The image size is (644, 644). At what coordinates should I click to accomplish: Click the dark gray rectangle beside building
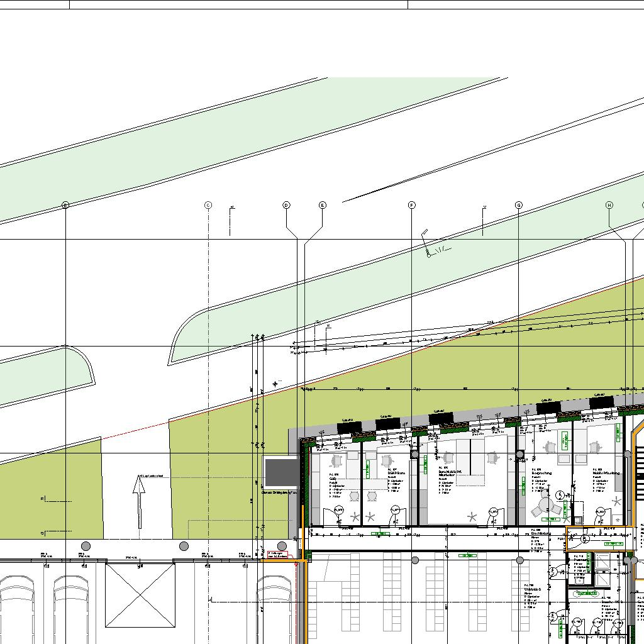point(281,472)
